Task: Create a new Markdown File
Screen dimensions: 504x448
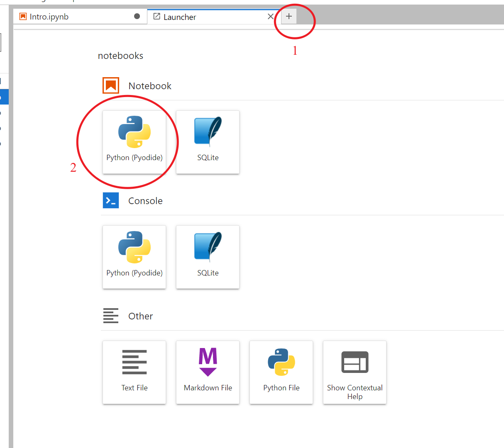Action: pyautogui.click(x=208, y=373)
